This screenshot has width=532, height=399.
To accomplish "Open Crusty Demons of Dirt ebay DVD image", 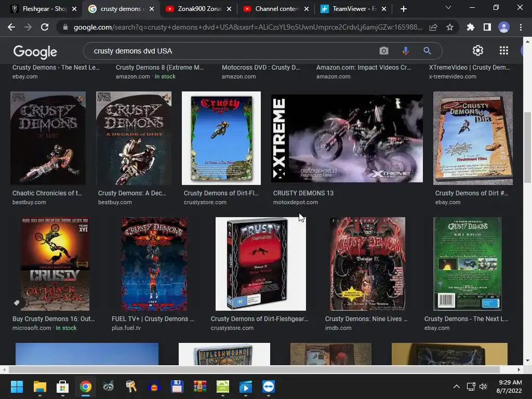I will [x=473, y=138].
